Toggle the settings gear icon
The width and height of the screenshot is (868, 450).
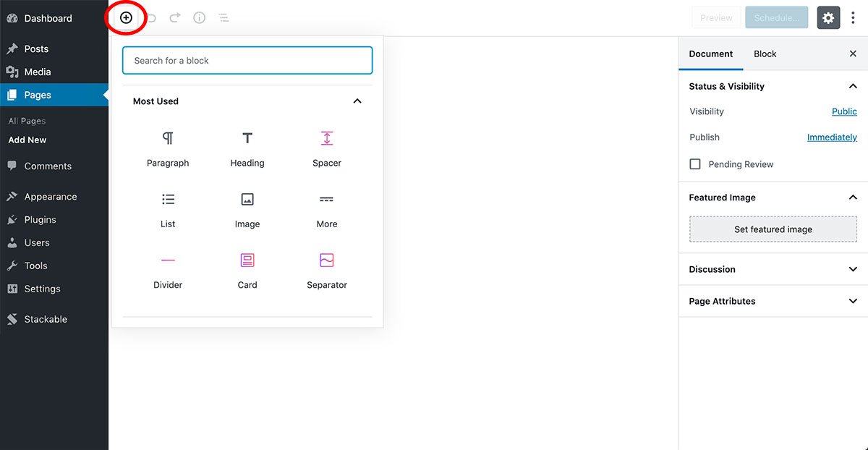point(828,17)
